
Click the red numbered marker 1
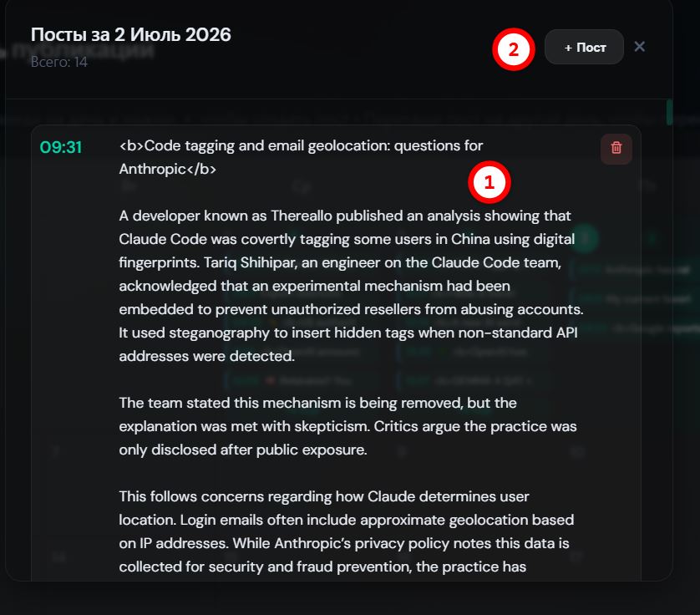(x=489, y=182)
